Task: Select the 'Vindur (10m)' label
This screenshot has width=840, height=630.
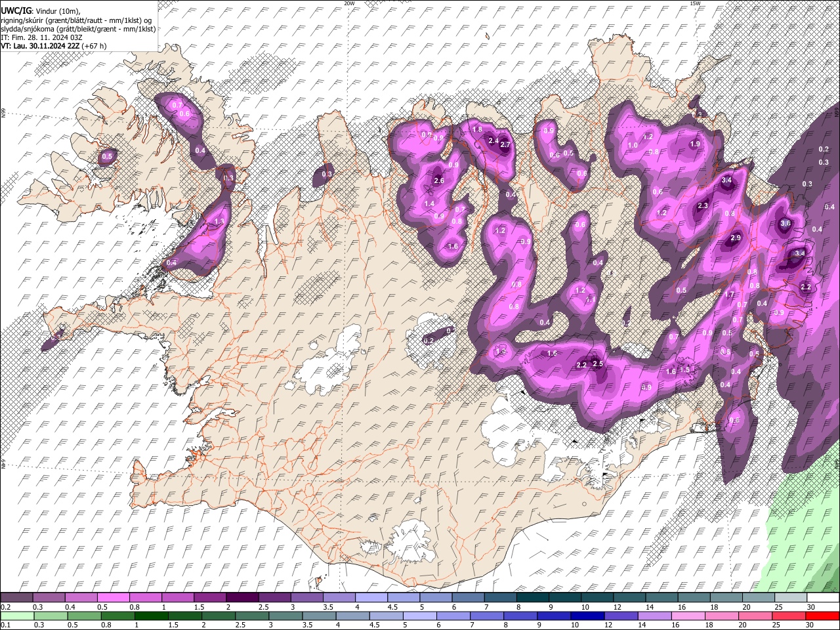Action: (x=57, y=11)
